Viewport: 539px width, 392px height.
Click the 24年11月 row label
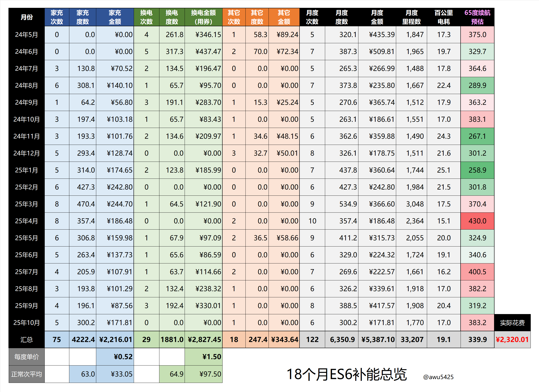point(26,136)
